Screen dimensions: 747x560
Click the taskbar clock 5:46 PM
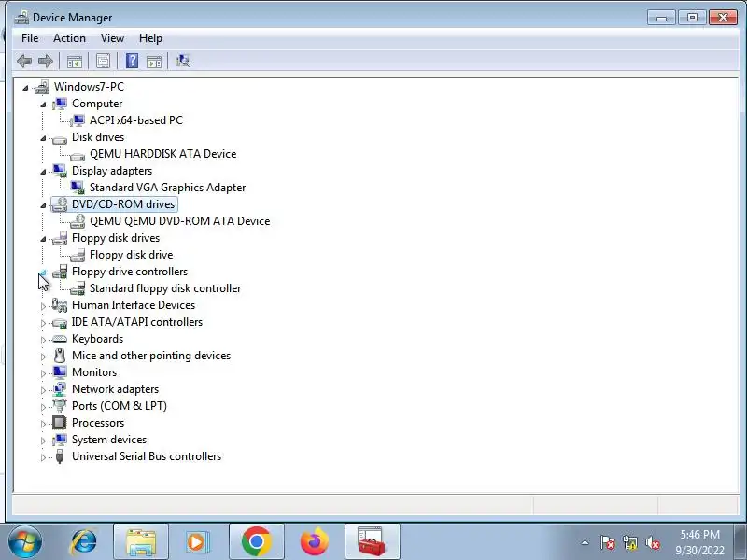[699, 534]
